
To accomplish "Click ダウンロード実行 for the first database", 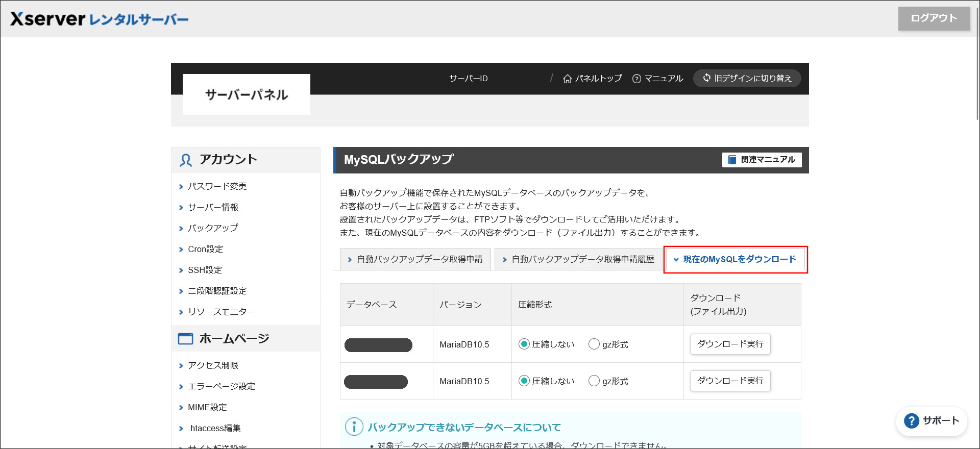I will pyautogui.click(x=730, y=344).
